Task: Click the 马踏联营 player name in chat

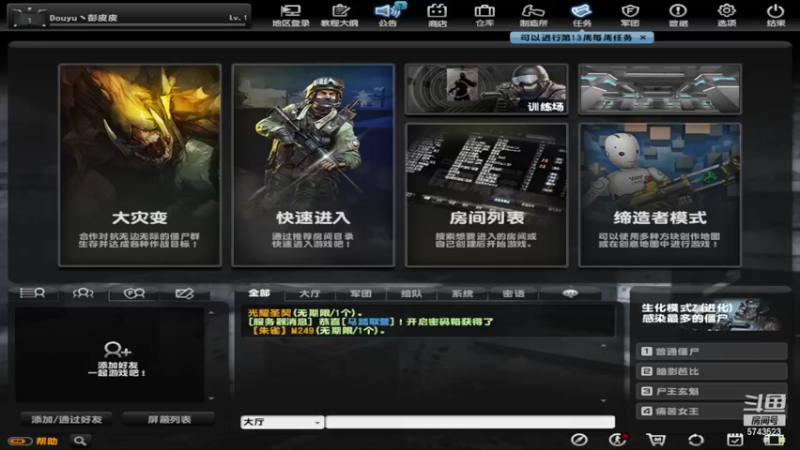Action: click(369, 322)
